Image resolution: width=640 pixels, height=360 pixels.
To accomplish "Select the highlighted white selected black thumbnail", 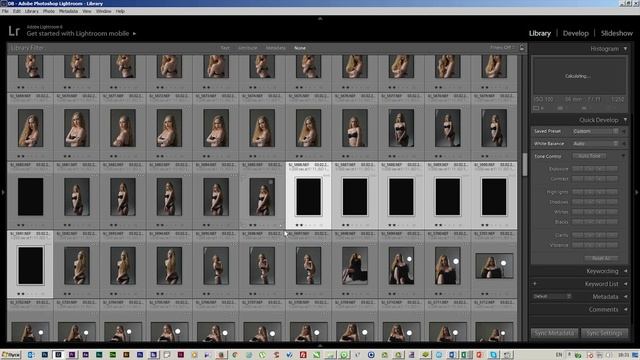I will 308,197.
